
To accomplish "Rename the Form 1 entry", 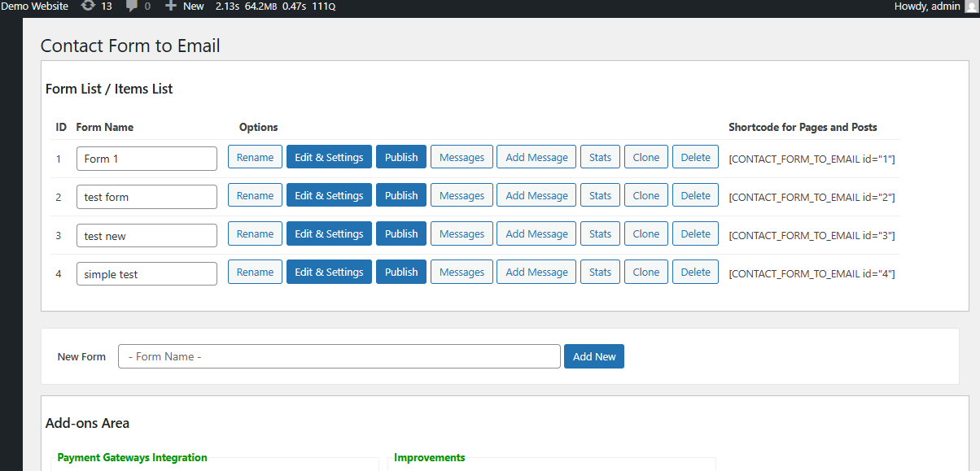I will click(255, 158).
